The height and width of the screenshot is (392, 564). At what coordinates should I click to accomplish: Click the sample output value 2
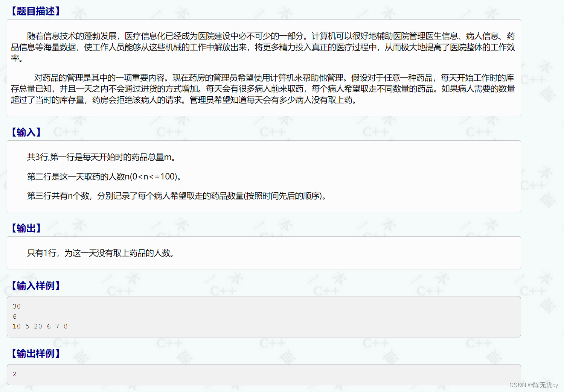coord(14,374)
